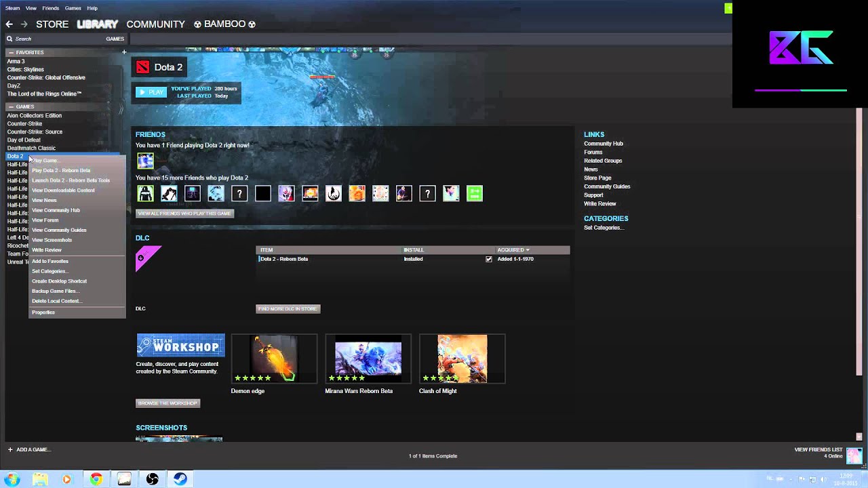Open Chrome from the taskbar
The image size is (868, 488).
pyautogui.click(x=96, y=479)
